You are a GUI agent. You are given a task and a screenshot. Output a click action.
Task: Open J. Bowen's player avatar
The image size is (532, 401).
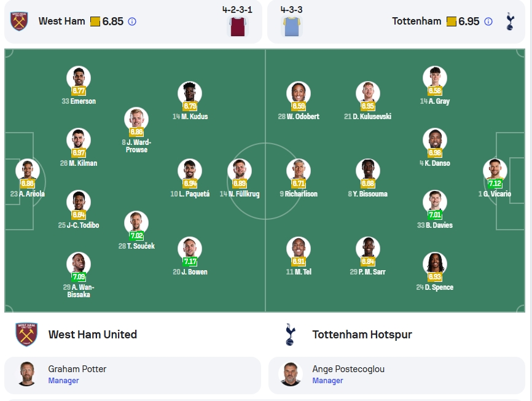coord(190,249)
